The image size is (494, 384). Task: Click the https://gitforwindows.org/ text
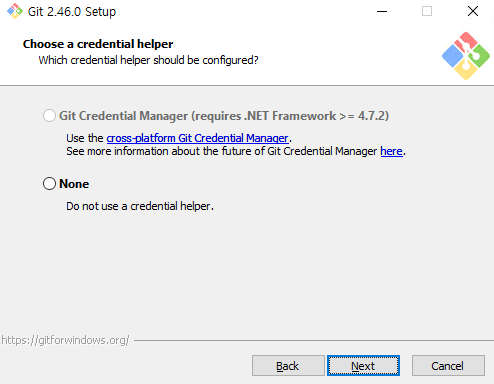[65, 340]
